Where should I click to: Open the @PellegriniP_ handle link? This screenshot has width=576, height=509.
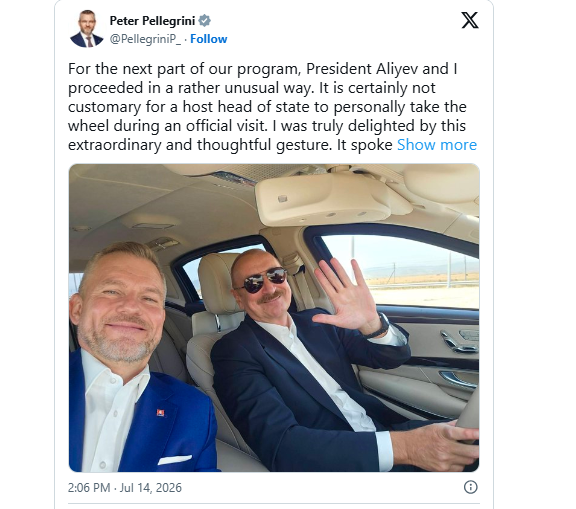tap(145, 39)
